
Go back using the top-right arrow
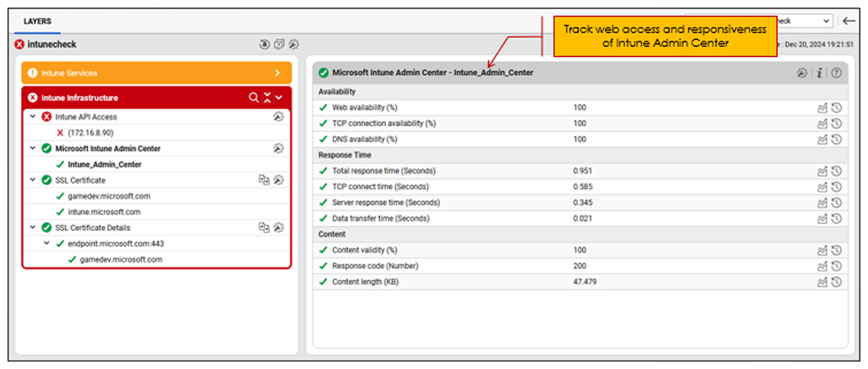pyautogui.click(x=849, y=21)
